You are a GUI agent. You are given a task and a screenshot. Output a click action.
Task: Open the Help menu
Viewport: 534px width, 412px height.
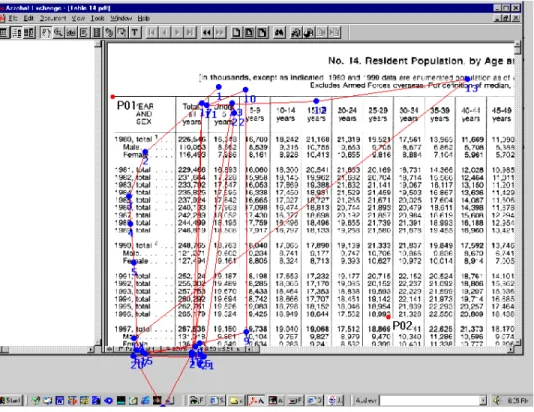click(x=143, y=18)
